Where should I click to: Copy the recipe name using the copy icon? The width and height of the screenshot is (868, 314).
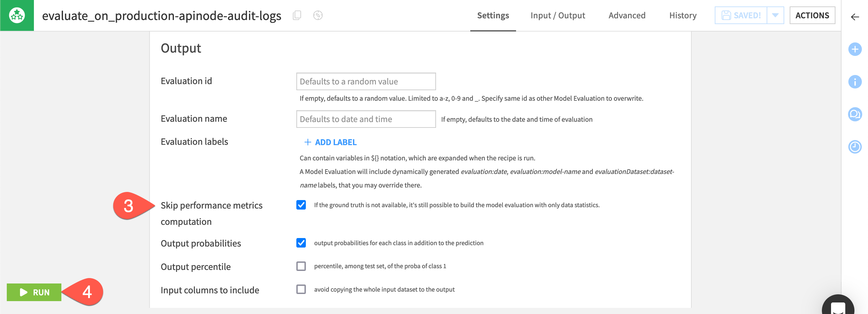pyautogui.click(x=297, y=15)
